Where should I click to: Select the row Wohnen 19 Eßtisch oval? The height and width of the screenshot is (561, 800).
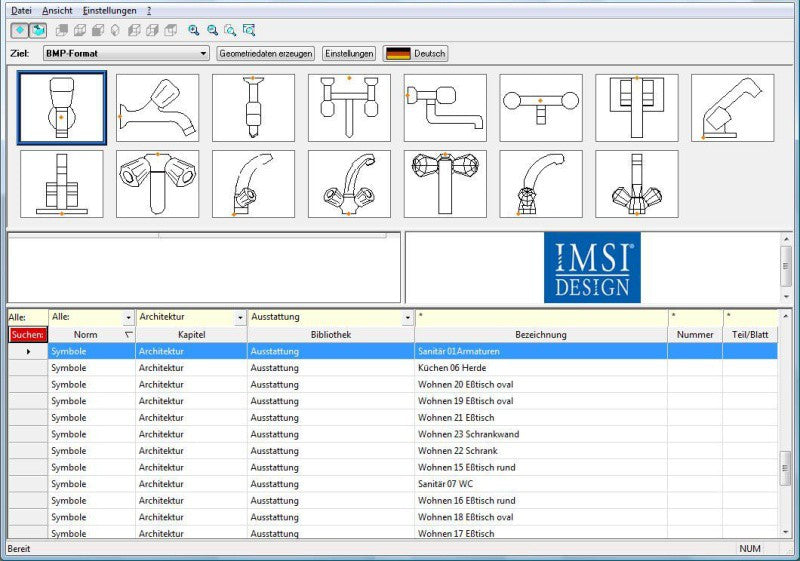pyautogui.click(x=413, y=401)
